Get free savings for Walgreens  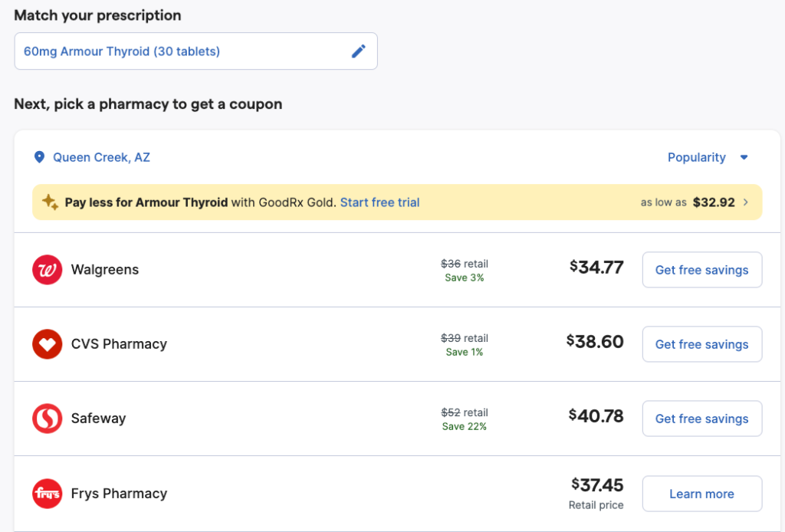(x=701, y=270)
